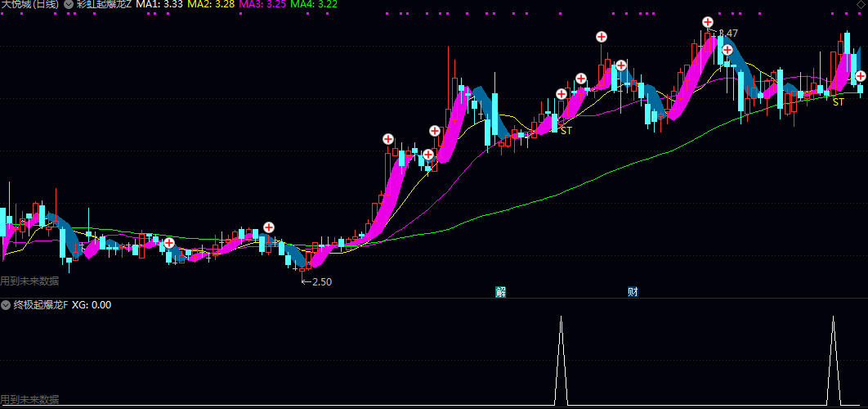Select the magenta MA3: 3.25 value
This screenshot has height=409, width=868.
(x=264, y=4)
